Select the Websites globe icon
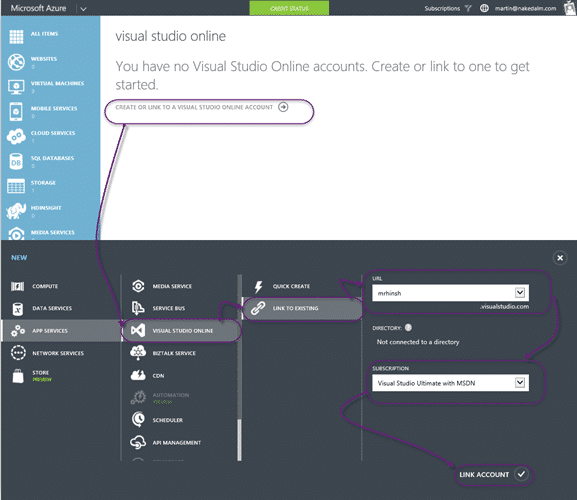 click(x=16, y=62)
